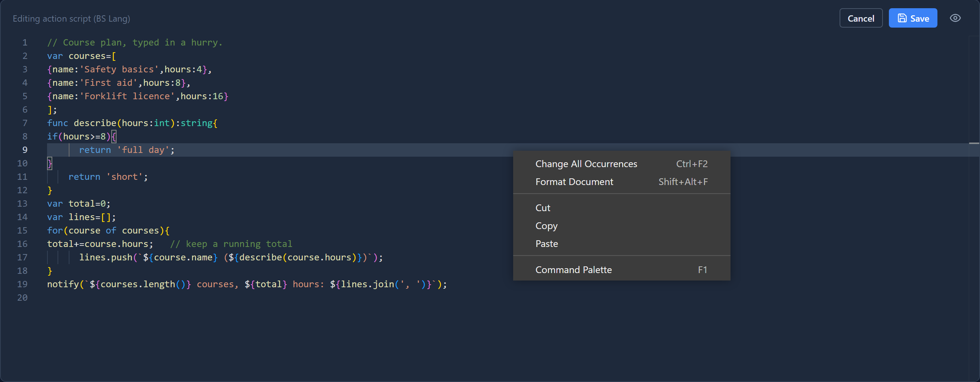Click 'Forklift licence' string on line 5
The height and width of the screenshot is (382, 980).
pos(127,96)
